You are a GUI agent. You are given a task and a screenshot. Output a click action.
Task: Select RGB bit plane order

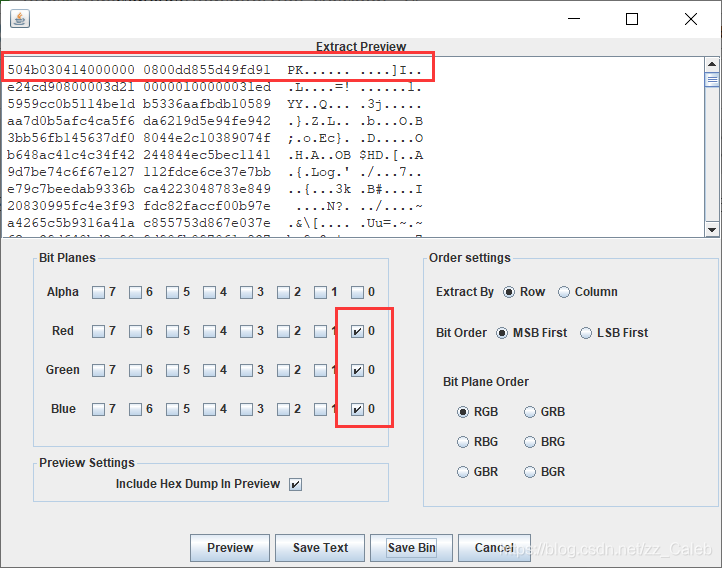463,412
